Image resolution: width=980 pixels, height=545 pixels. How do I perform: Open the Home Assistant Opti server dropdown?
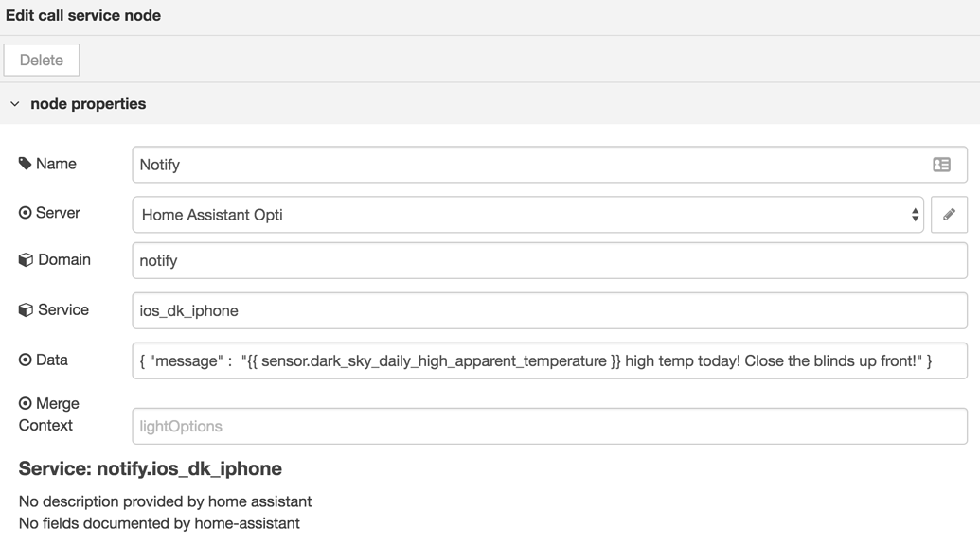coord(527,215)
